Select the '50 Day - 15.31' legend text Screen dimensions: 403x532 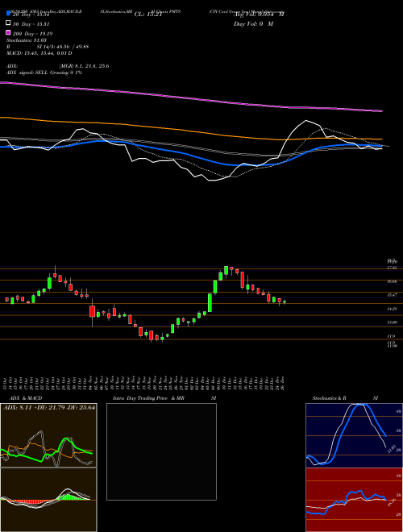(31, 24)
